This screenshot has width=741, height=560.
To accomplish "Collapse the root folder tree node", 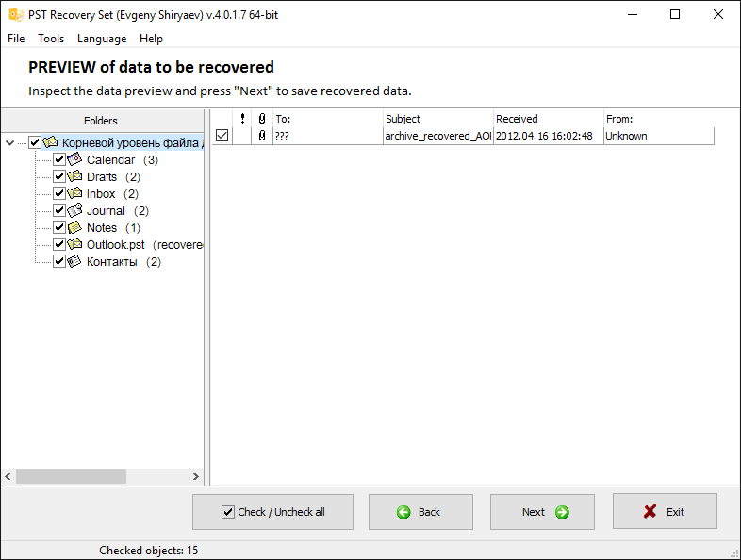I will (x=10, y=142).
